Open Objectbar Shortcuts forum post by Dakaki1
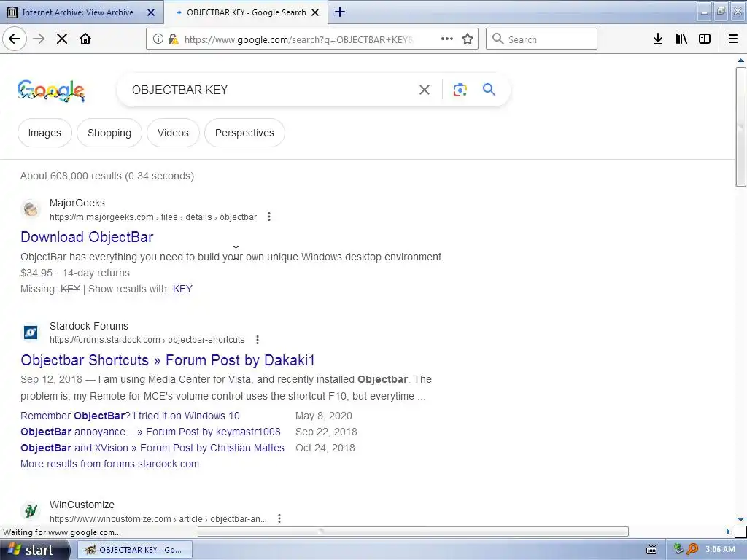Screen dimensions: 747x560 [x=168, y=360]
